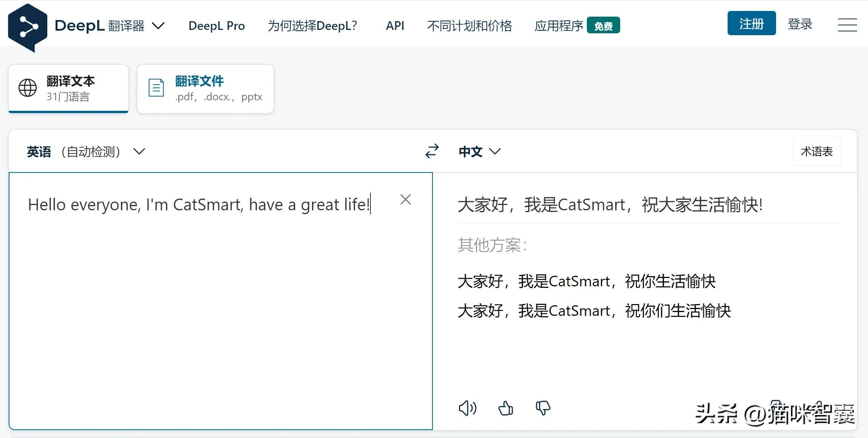Open the source language 英语 dropdown

(86, 152)
